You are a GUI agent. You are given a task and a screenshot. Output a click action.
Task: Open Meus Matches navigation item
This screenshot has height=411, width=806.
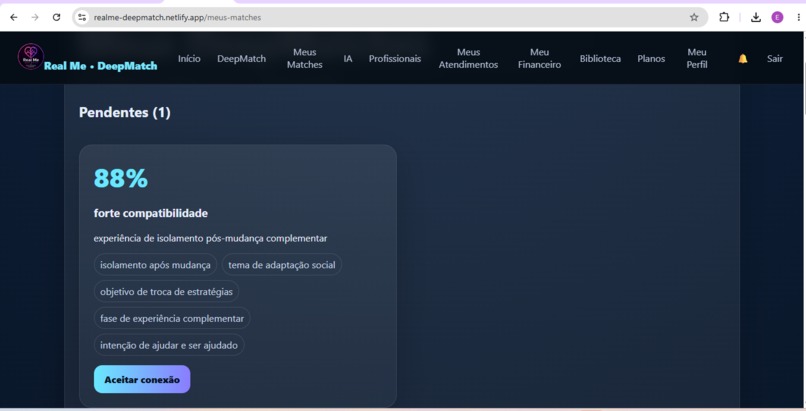click(x=305, y=59)
